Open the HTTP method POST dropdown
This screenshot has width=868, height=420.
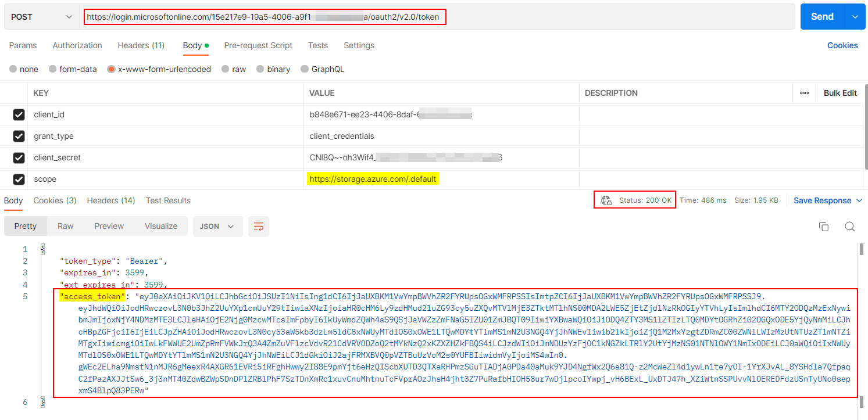tap(42, 17)
